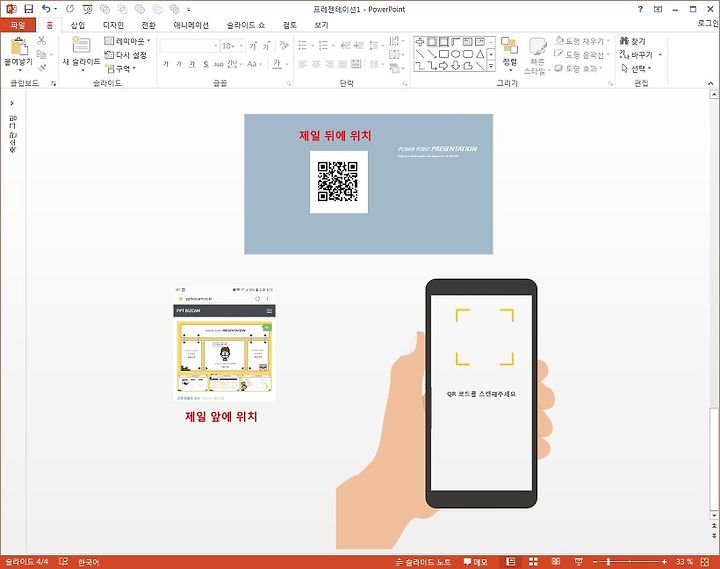Click the Arrange (정렬) icon

pos(509,46)
